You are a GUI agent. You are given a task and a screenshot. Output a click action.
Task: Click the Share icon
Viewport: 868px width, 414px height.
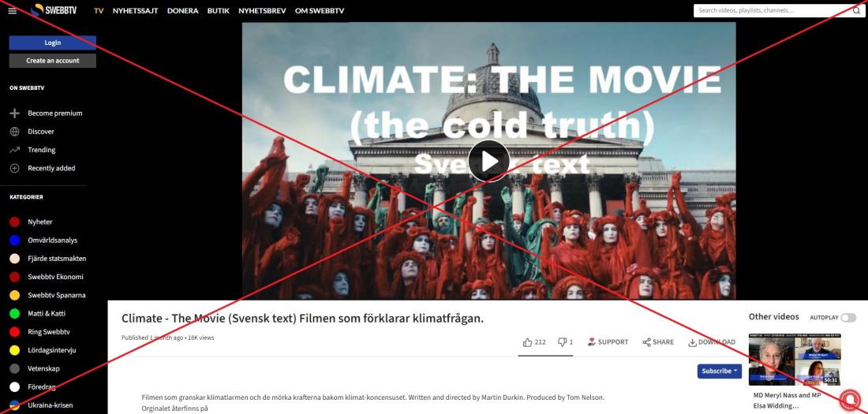pos(646,342)
